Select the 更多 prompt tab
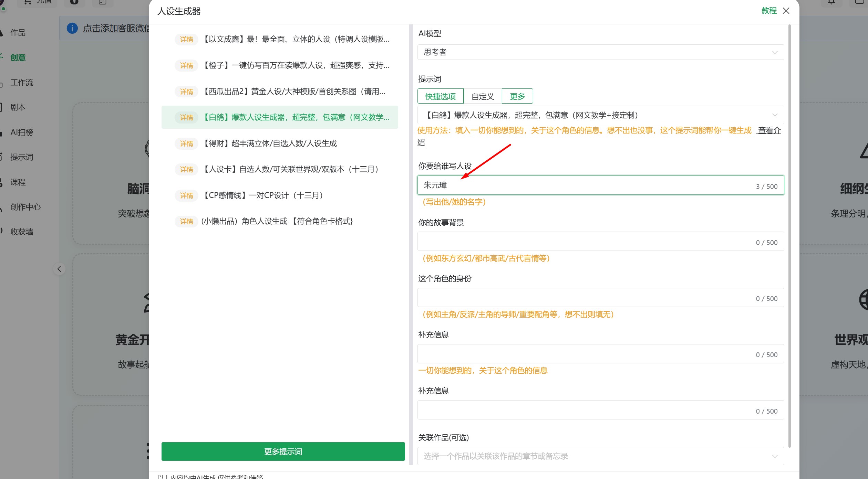 517,96
